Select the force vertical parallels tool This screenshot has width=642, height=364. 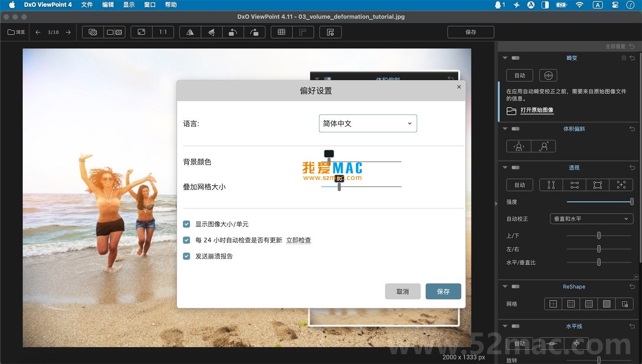pyautogui.click(x=551, y=185)
